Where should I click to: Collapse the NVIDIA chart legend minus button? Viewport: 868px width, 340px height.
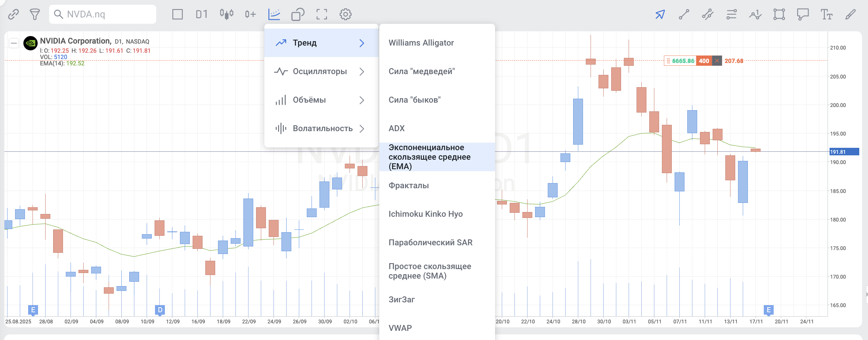14,43
